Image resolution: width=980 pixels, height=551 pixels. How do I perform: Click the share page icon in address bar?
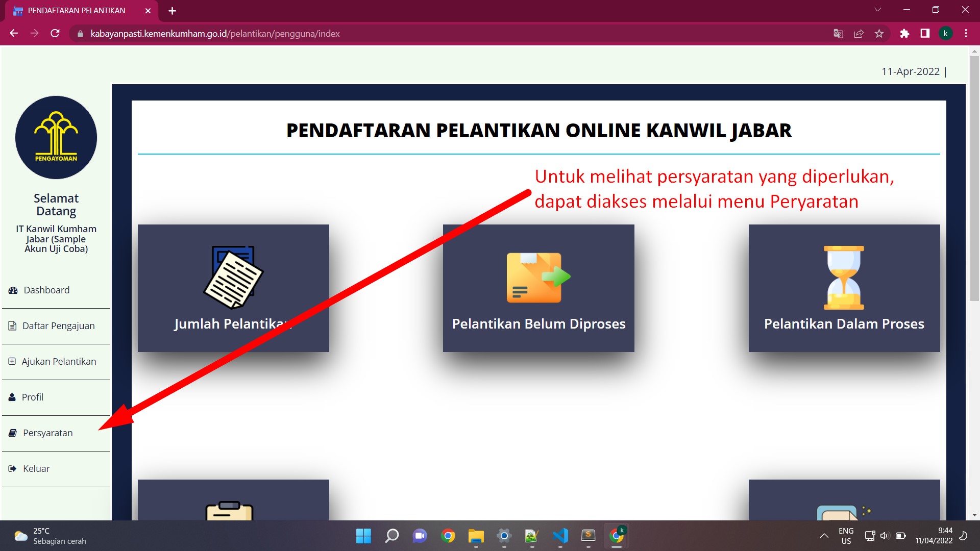pyautogui.click(x=859, y=34)
